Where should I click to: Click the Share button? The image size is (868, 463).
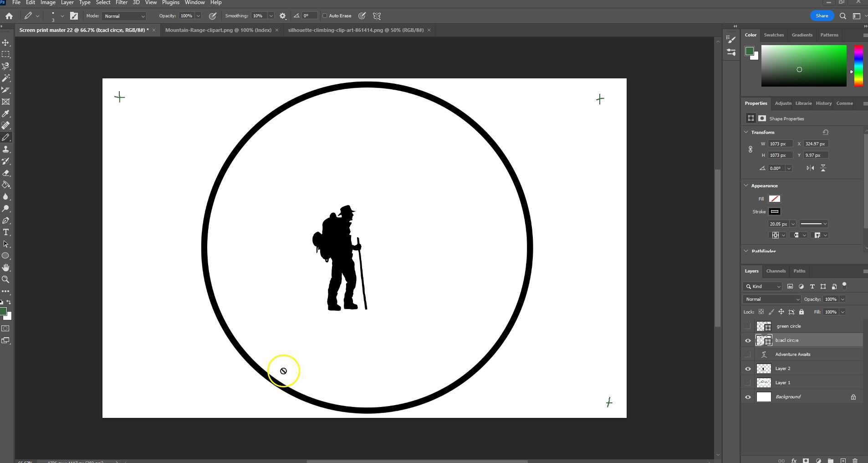pos(822,16)
